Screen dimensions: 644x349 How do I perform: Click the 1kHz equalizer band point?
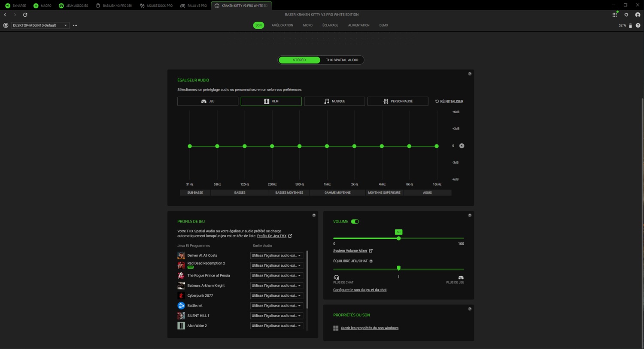click(327, 146)
